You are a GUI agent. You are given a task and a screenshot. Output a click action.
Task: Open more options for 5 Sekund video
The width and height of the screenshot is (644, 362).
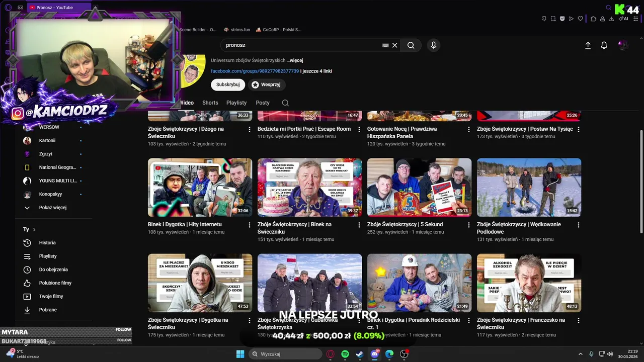[469, 225]
